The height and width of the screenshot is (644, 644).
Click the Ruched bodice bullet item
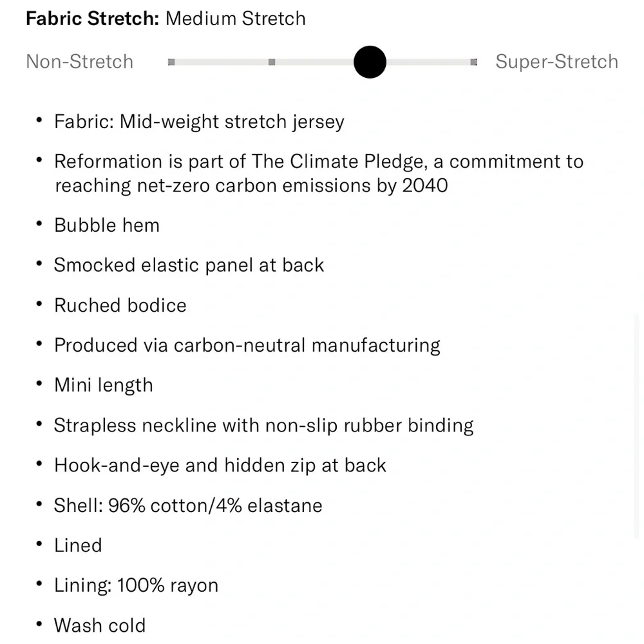click(x=120, y=305)
